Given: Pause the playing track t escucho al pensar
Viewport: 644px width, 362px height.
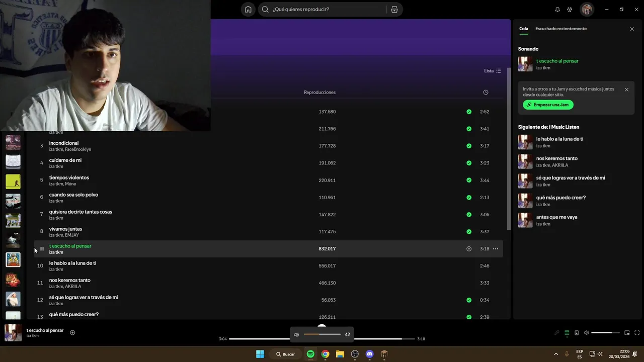Looking at the screenshot, I should pos(42,249).
